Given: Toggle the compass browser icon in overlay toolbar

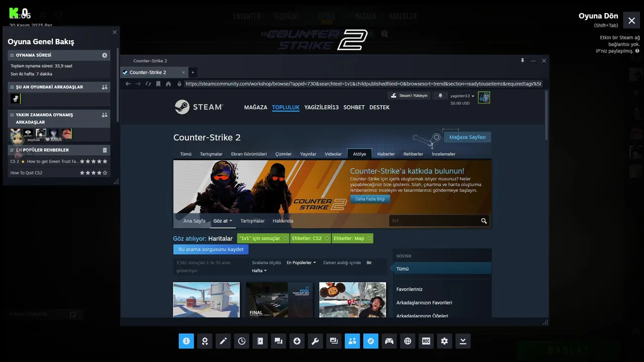Looking at the screenshot, I should tap(371, 341).
